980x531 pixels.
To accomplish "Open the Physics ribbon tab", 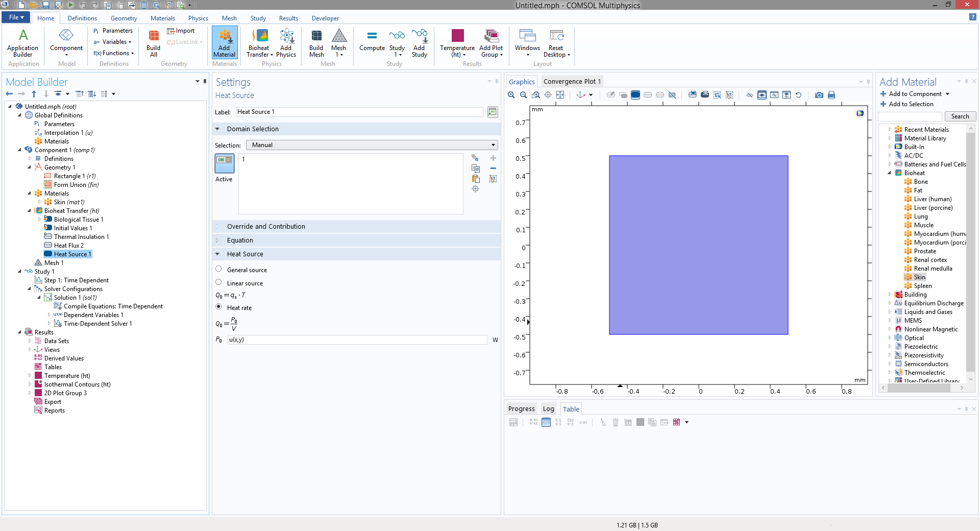I will pyautogui.click(x=198, y=18).
